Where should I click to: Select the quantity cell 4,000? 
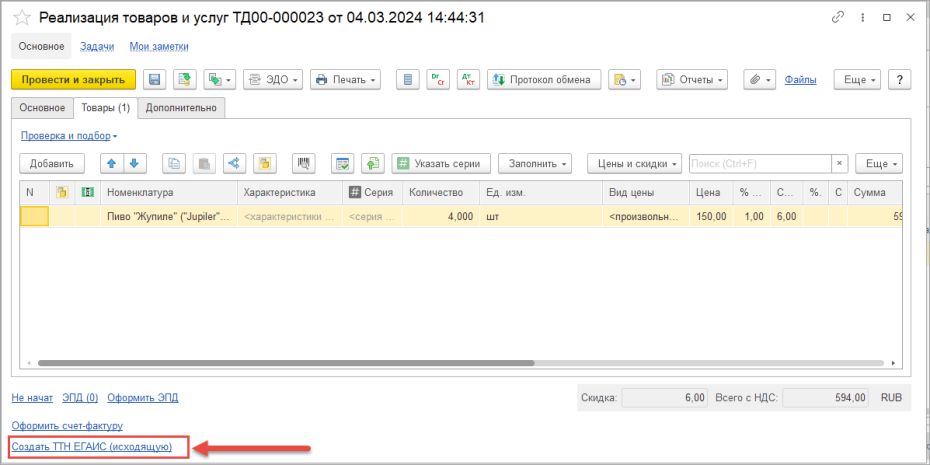tap(441, 216)
